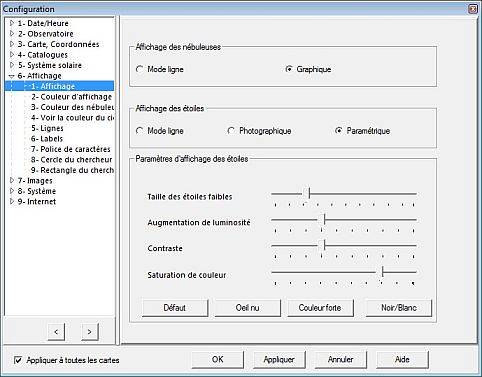Click the 6- Affichage parent label

pyautogui.click(x=39, y=76)
